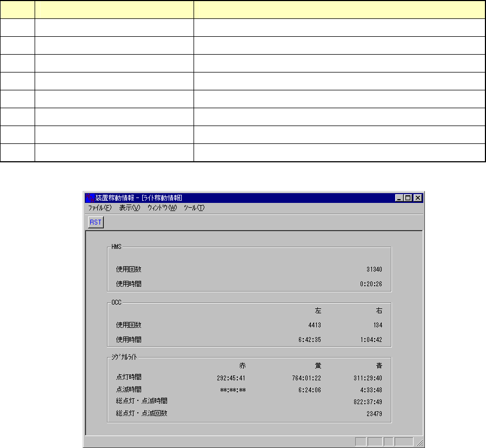
Task: Click the シグナルライト group title
Action: pos(124,357)
